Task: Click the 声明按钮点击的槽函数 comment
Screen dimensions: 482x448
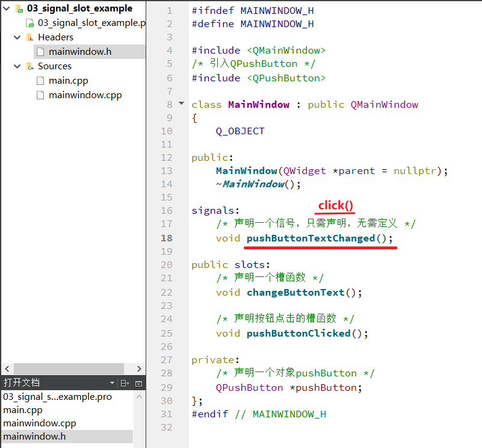Action: pyautogui.click(x=285, y=319)
